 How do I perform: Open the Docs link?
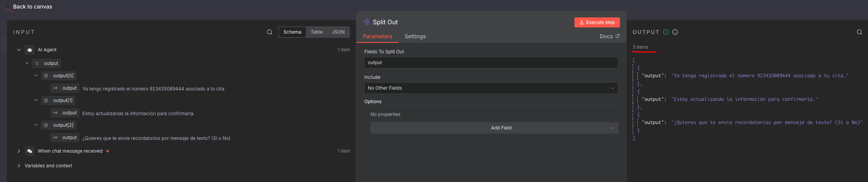[609, 36]
